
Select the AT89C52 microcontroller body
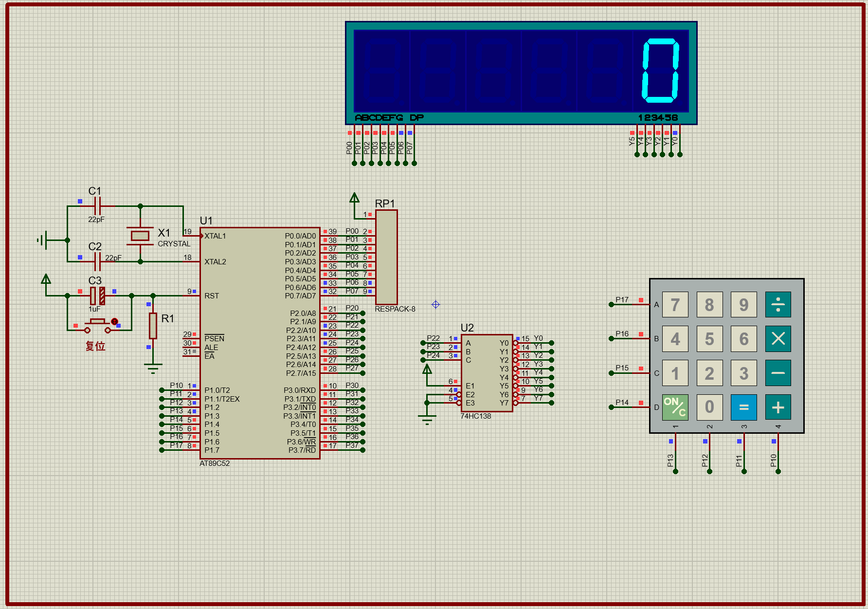tap(260, 343)
